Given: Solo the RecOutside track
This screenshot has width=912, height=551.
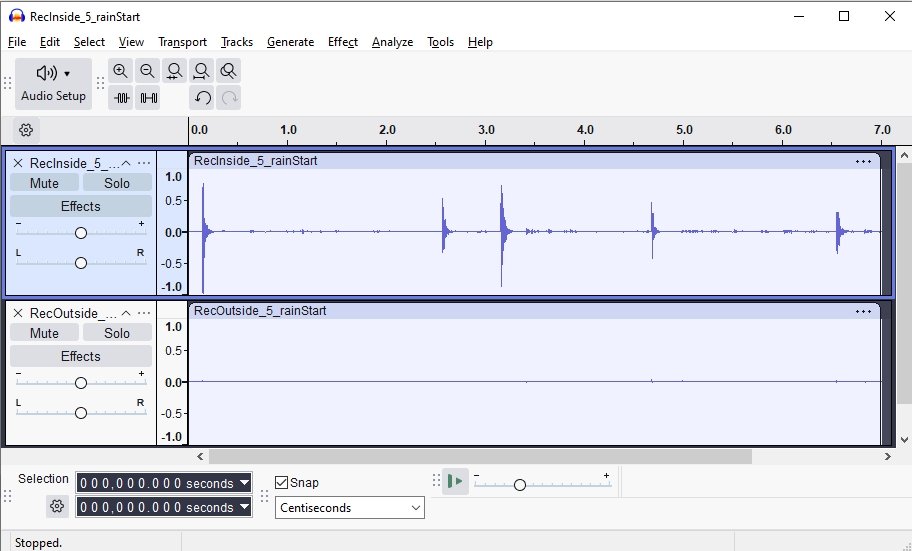Looking at the screenshot, I should 117,333.
